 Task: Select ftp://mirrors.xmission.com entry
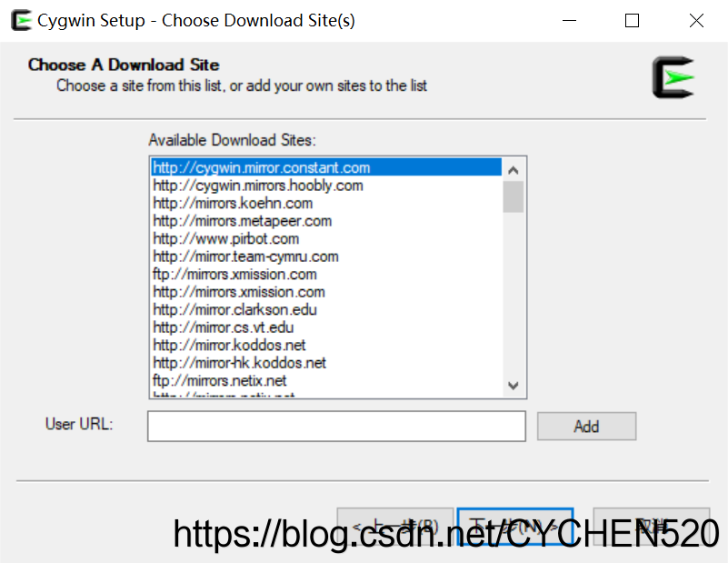coord(326,274)
